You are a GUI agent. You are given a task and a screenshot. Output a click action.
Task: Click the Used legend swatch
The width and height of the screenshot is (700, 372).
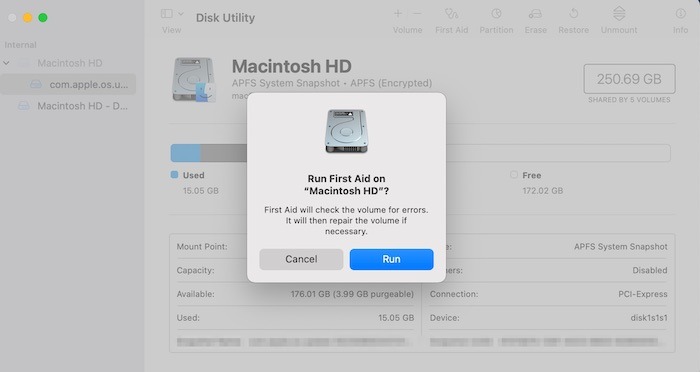175,175
